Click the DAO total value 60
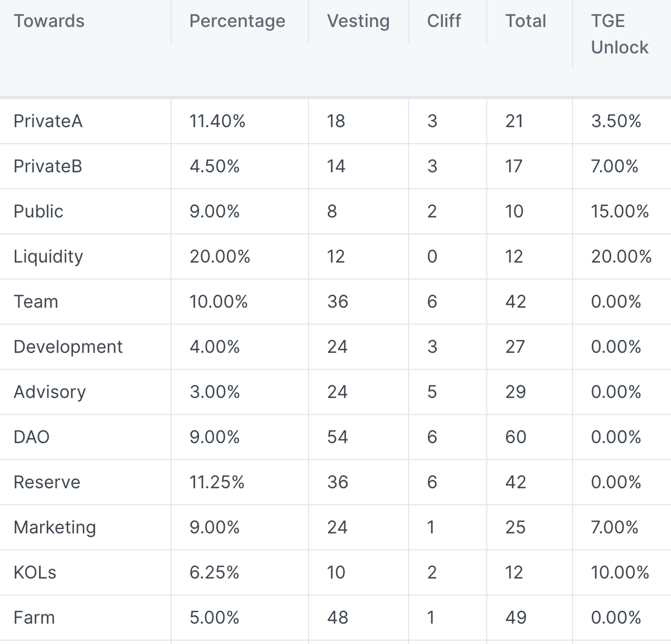This screenshot has width=671, height=644. [x=516, y=437]
